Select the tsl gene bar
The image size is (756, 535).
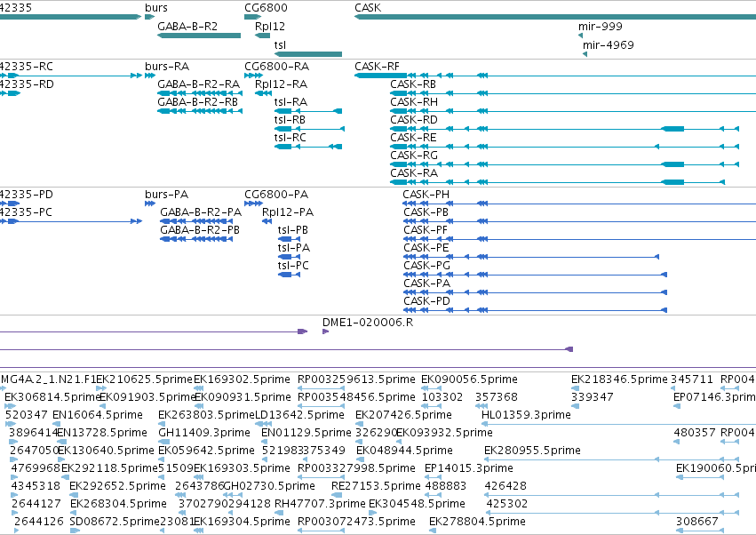308,54
